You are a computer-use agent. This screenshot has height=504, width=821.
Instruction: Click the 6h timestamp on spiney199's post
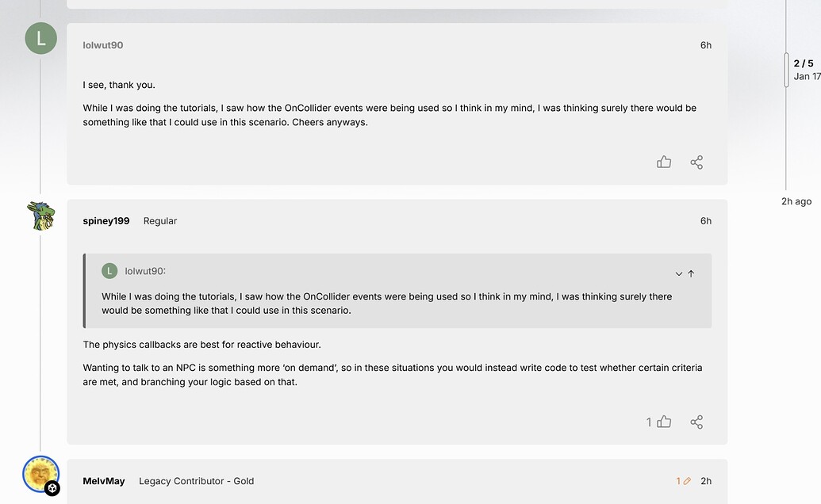(x=706, y=221)
